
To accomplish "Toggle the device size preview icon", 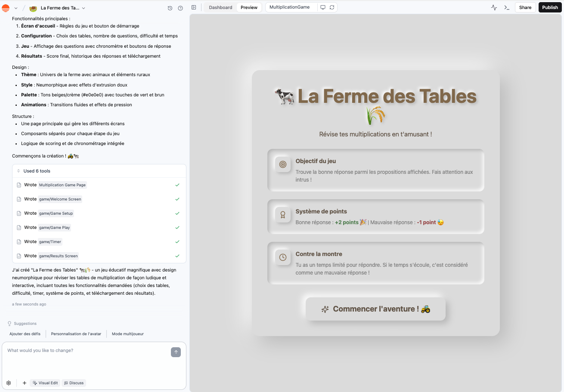I will pos(323,7).
